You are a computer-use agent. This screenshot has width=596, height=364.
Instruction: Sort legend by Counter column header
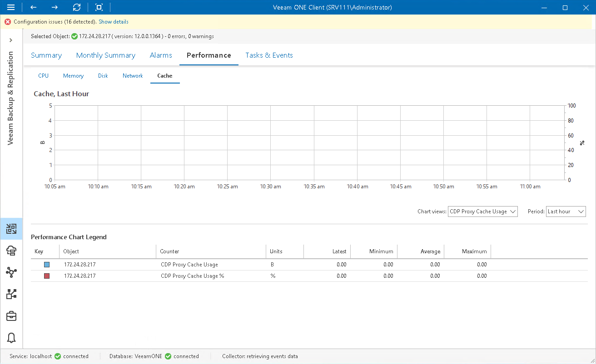211,251
